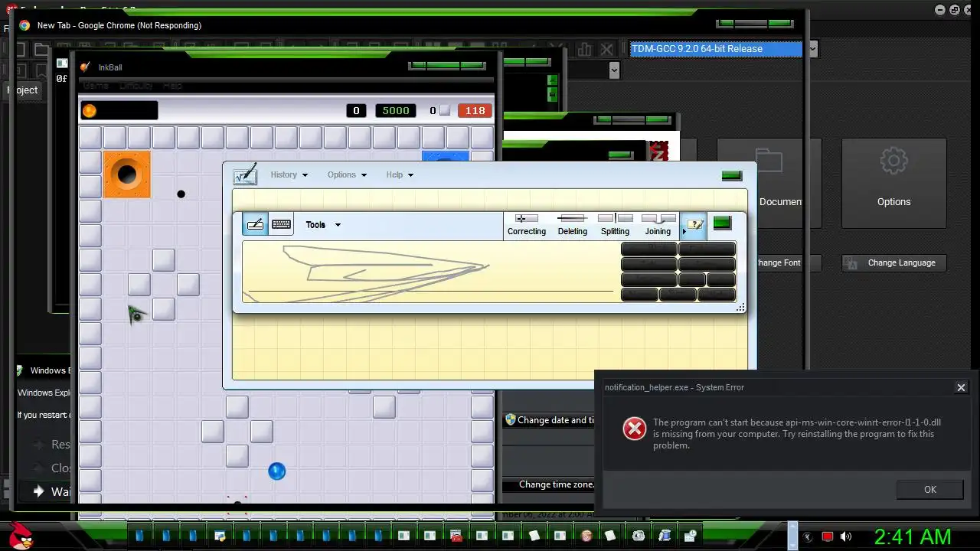
Task: Click the handwriting ink writing area
Action: click(430, 272)
